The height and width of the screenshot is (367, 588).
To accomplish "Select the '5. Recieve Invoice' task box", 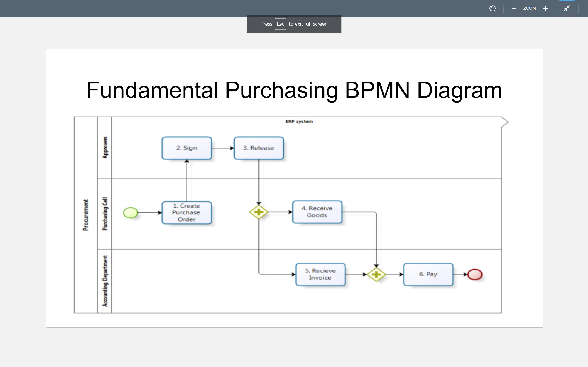I will pos(320,274).
